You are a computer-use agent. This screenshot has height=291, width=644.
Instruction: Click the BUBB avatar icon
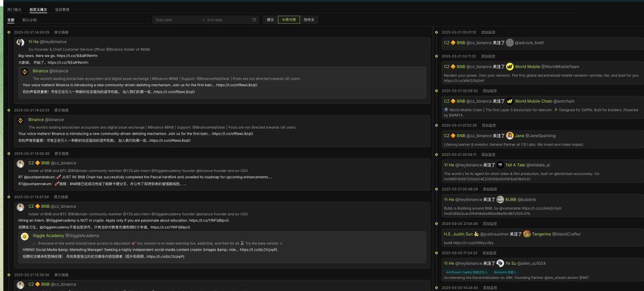tap(500, 199)
